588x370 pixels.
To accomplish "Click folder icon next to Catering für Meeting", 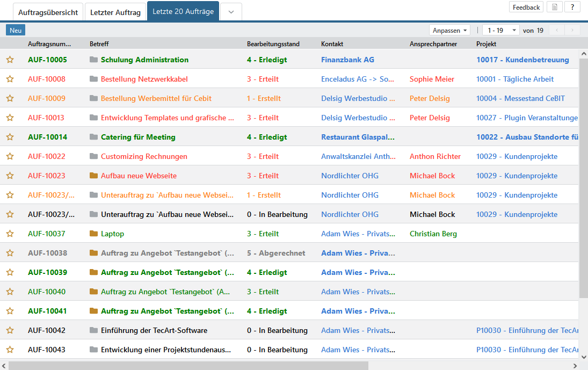I will pos(94,137).
